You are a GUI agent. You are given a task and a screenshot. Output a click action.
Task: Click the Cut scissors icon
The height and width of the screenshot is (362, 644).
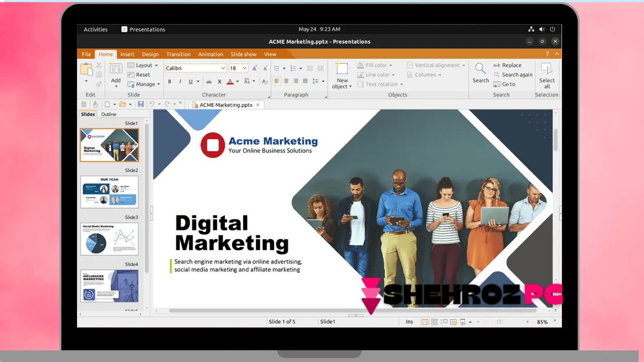99,65
